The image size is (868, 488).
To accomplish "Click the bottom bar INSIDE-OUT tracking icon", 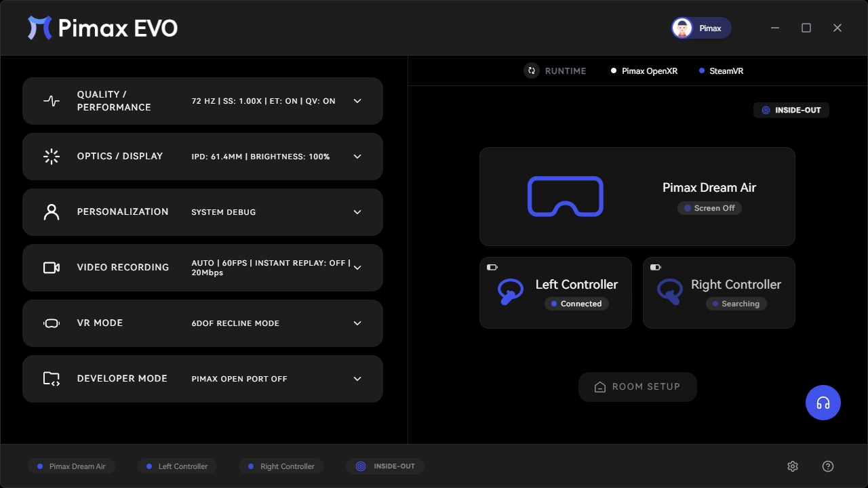I will 361,466.
